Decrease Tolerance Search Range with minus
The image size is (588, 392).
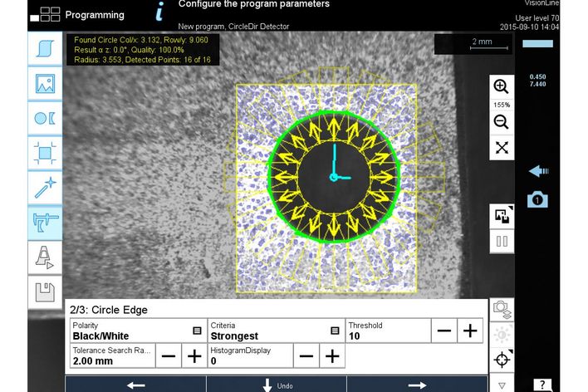[x=169, y=355]
